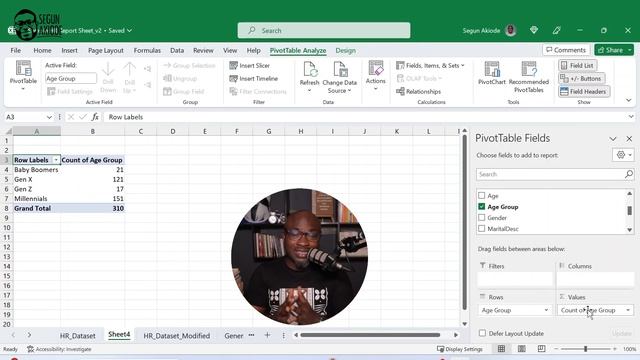Screen dimensions: 640x360
Task: Open the PivotTable options button
Action: (x=23, y=76)
